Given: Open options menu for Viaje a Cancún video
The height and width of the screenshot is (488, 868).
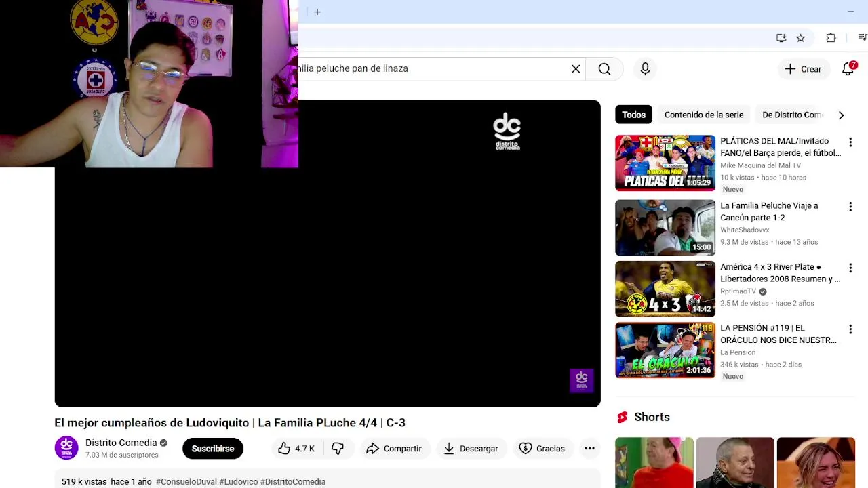Looking at the screenshot, I should (x=850, y=207).
